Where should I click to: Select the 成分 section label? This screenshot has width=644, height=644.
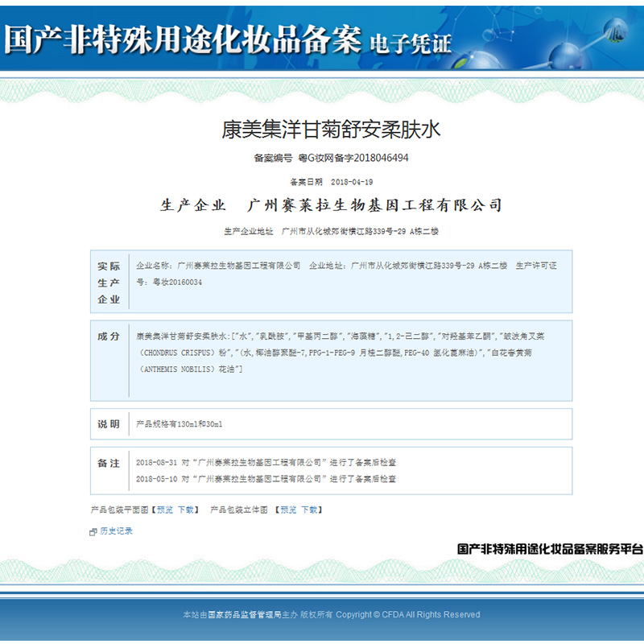(109, 336)
